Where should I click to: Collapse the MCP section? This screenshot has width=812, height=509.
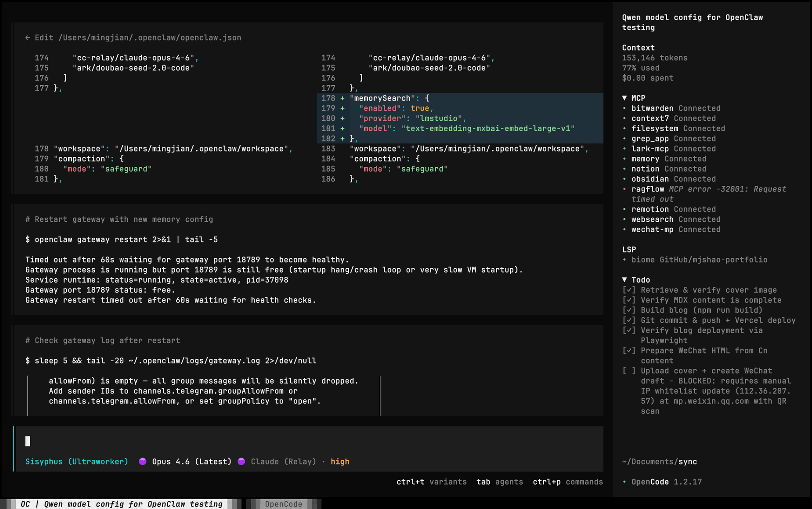(625, 98)
